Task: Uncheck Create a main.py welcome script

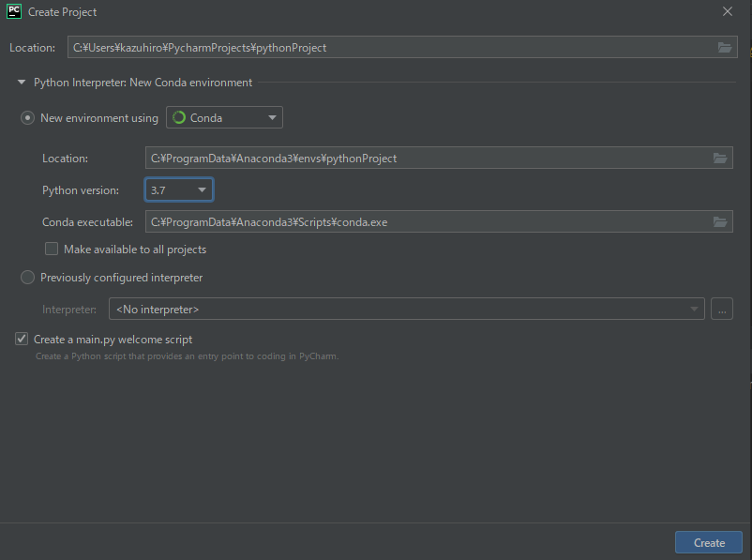Action: (x=22, y=340)
